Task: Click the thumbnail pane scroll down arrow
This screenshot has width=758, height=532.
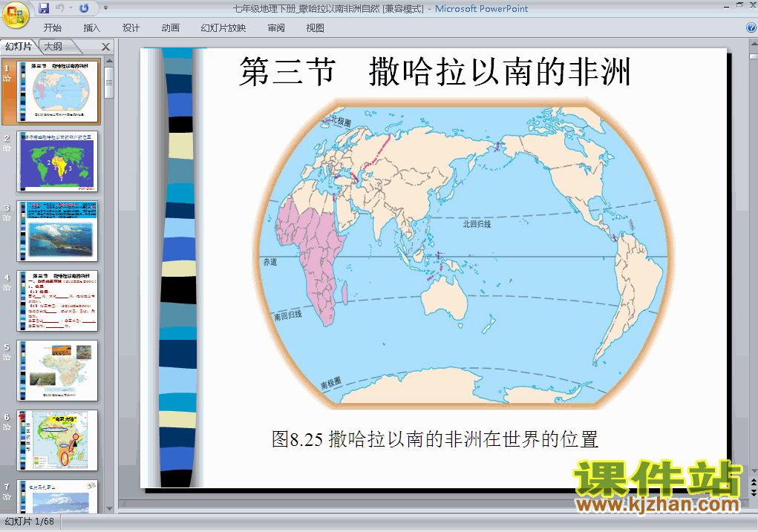Action: pyautogui.click(x=109, y=508)
